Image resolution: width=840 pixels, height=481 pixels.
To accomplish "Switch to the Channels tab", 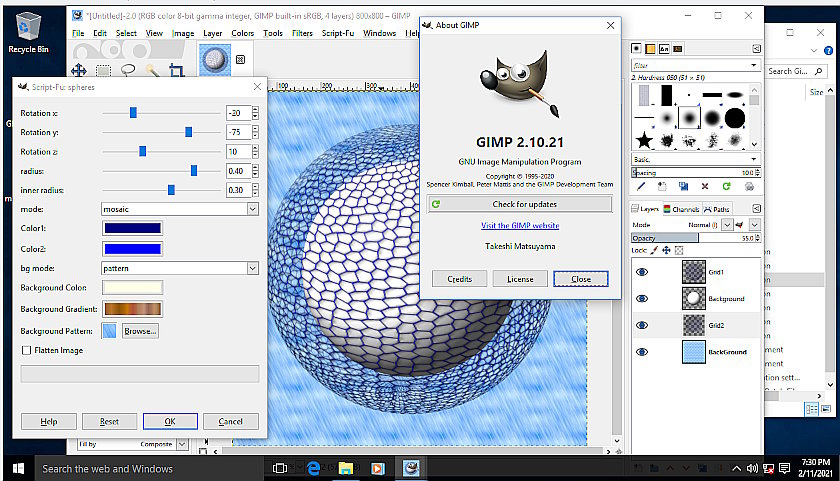I will pyautogui.click(x=680, y=209).
